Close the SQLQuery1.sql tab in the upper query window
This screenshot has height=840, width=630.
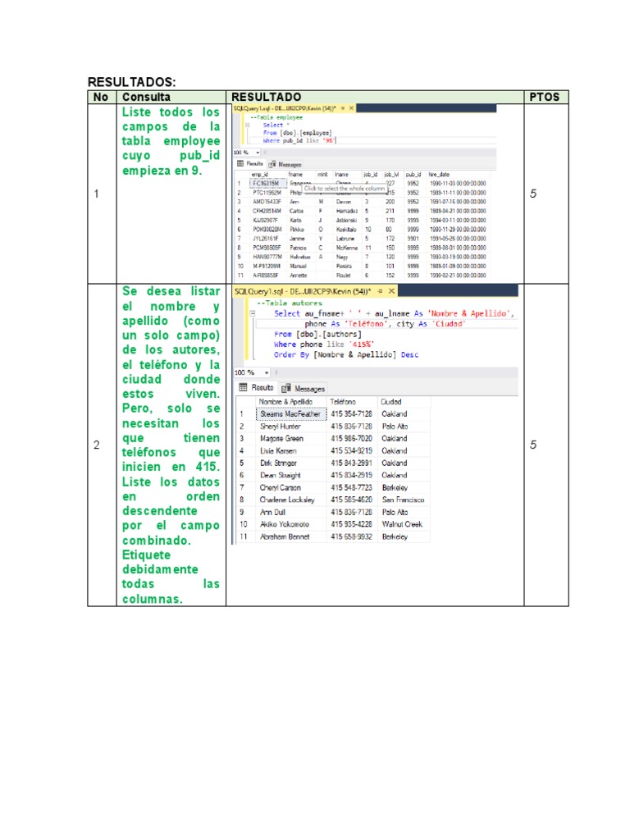[352, 107]
